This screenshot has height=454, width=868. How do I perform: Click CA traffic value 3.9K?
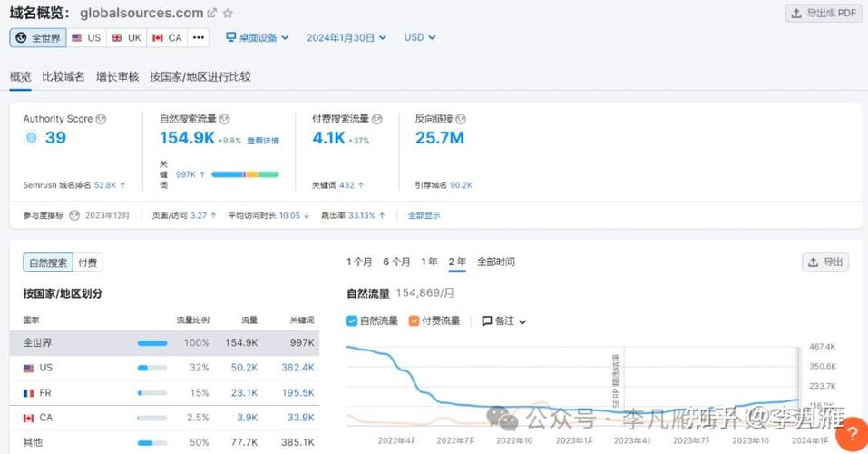coord(247,418)
